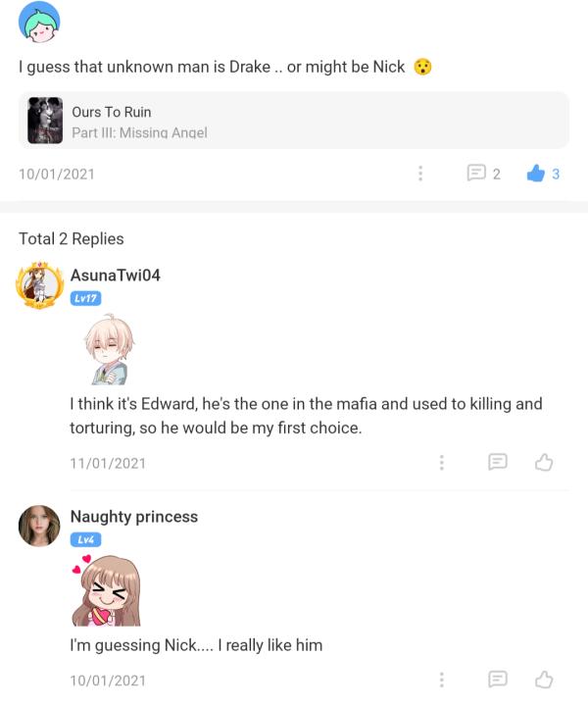Reply to AsunaTwi04's comment
Screen dimensions: 588x707
(x=498, y=462)
